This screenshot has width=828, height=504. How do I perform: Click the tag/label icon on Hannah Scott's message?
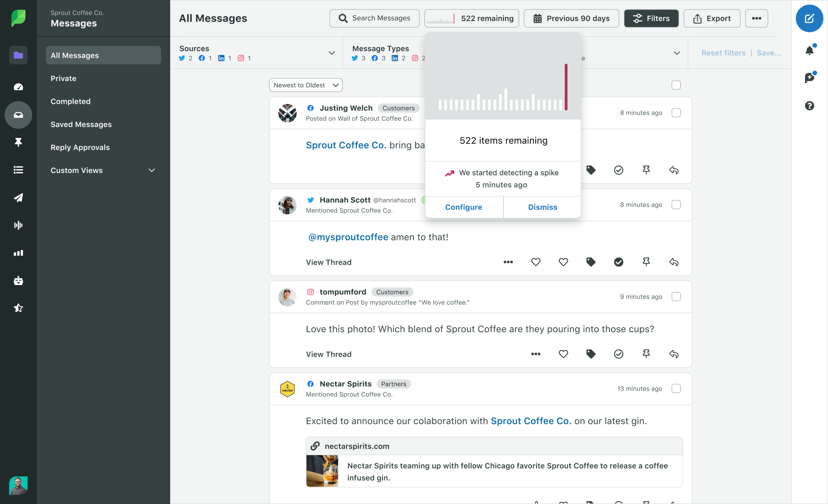coord(591,262)
